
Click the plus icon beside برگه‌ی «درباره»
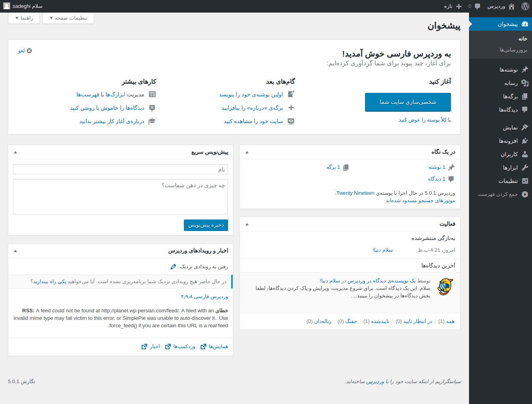click(291, 108)
